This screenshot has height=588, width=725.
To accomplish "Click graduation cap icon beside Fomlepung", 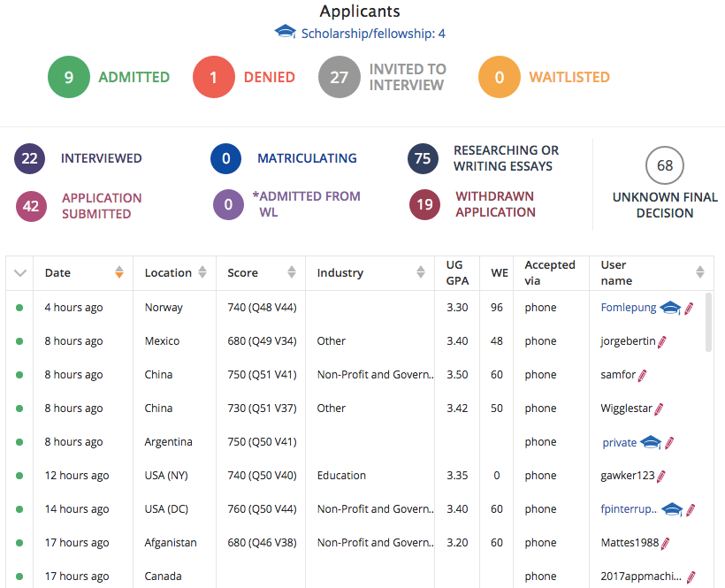I will click(x=670, y=308).
